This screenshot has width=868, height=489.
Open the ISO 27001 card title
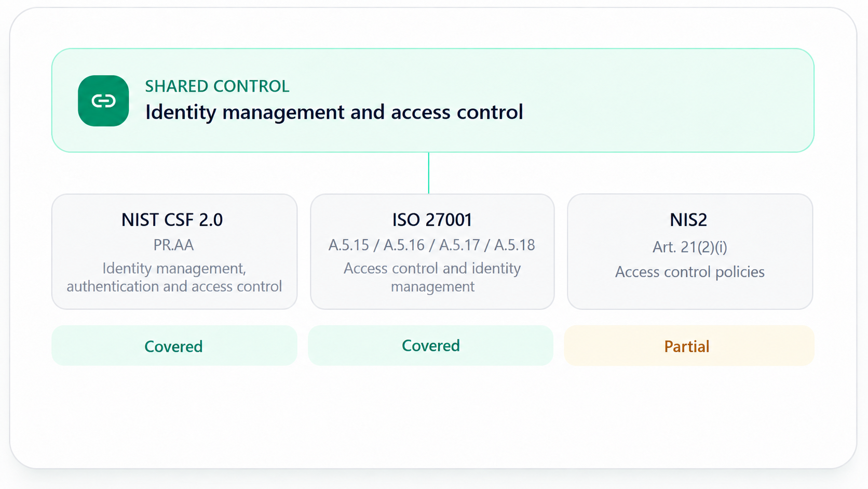tap(432, 220)
